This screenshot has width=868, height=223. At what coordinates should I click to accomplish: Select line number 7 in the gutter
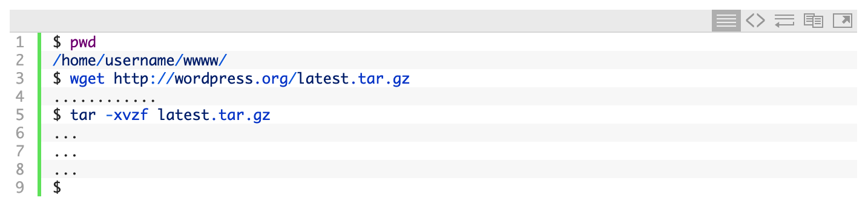point(20,151)
